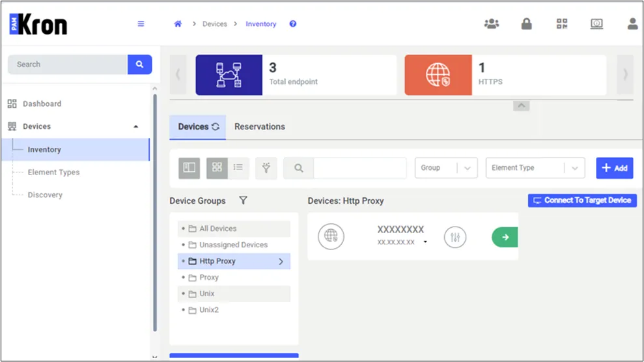Click device name XXXXXXXX
The height and width of the screenshot is (362, 644).
coord(400,229)
